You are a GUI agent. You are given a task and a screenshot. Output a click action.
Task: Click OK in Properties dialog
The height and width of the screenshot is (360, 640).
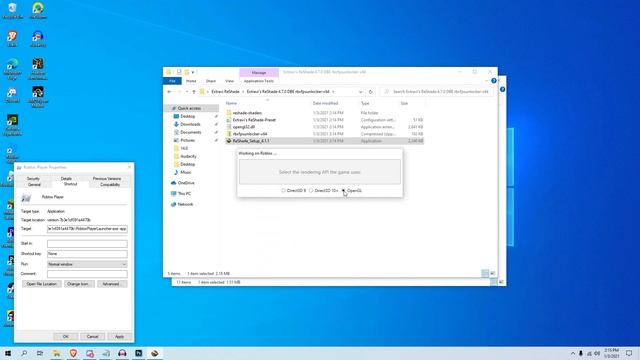click(66, 337)
